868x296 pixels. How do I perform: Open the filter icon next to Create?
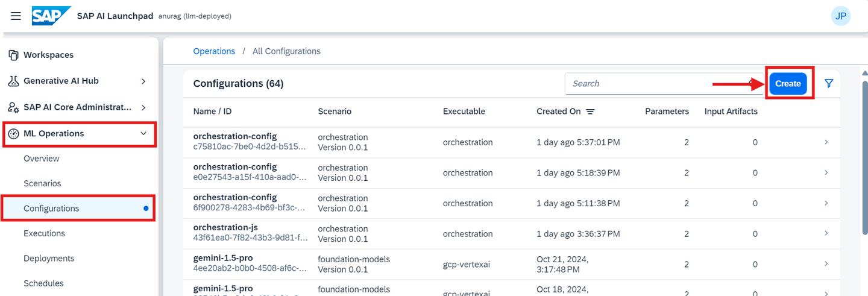click(x=829, y=83)
